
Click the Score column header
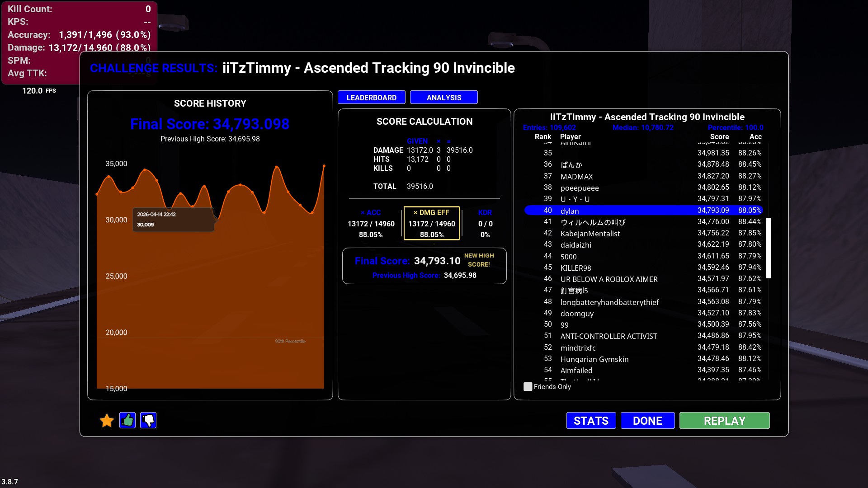tap(719, 136)
